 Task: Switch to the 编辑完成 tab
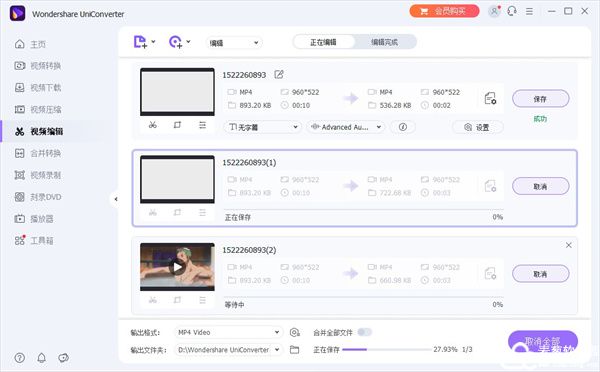[x=385, y=42]
